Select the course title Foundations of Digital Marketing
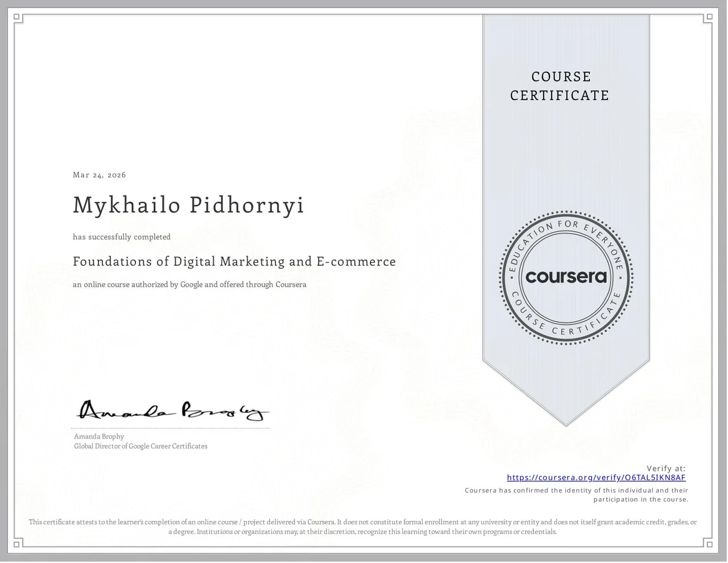 click(234, 262)
